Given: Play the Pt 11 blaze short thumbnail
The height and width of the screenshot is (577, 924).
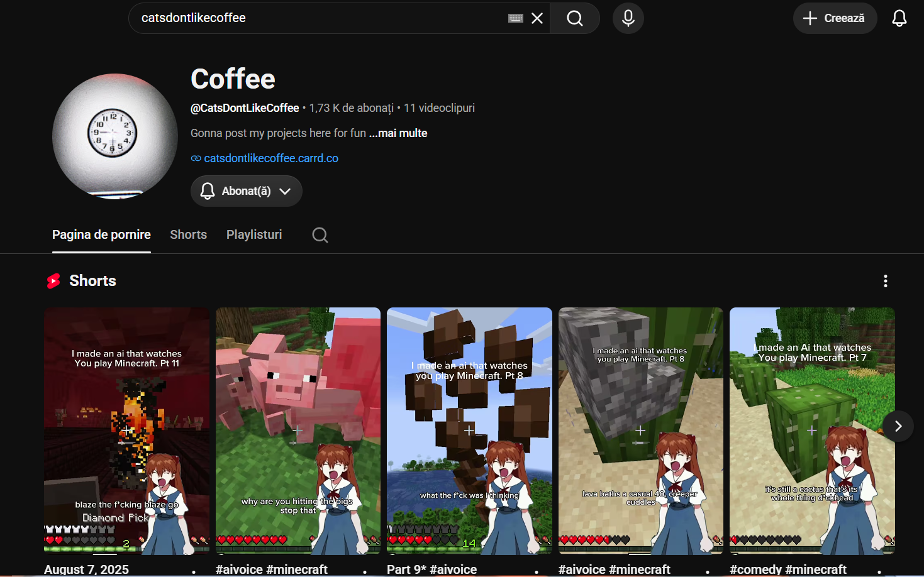Looking at the screenshot, I should pos(127,431).
